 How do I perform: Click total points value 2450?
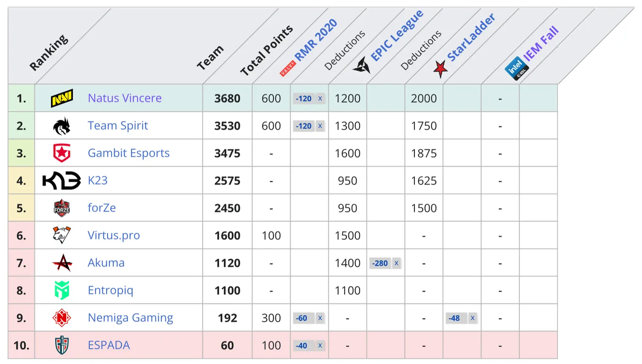228,208
